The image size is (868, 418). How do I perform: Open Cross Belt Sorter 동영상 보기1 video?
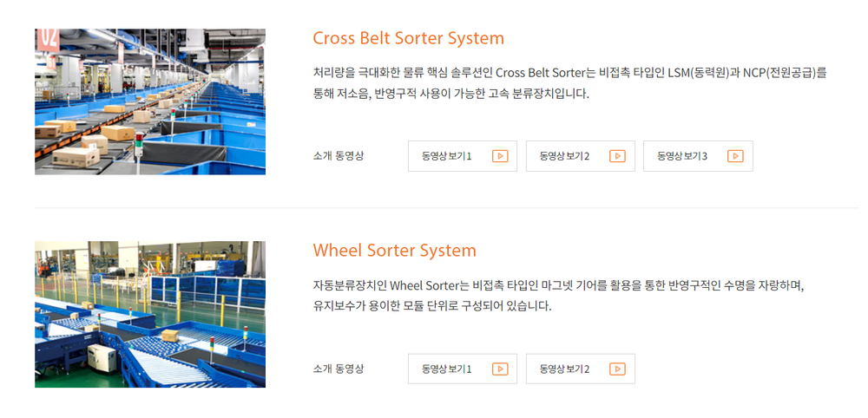462,156
